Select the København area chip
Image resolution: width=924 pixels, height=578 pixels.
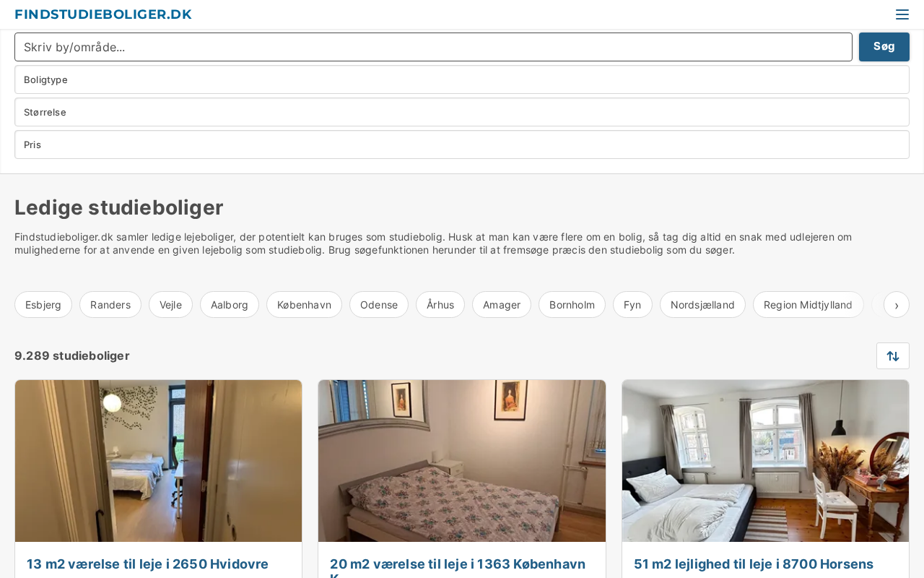pyautogui.click(x=304, y=305)
